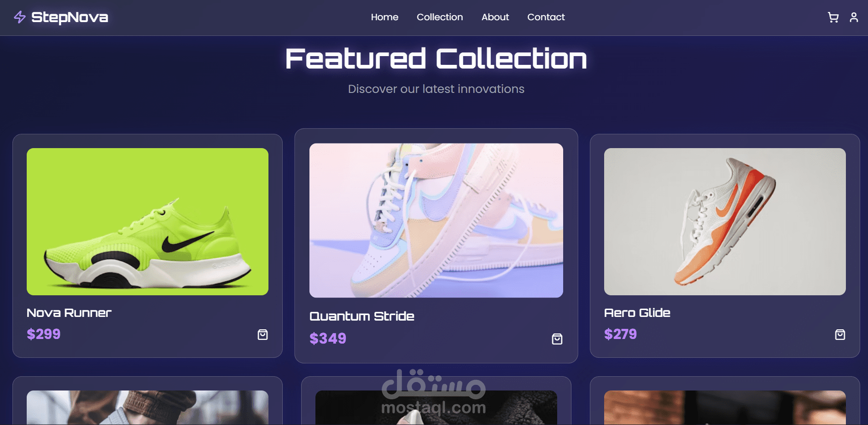
Task: Click the StepNova brand name
Action: tap(70, 17)
